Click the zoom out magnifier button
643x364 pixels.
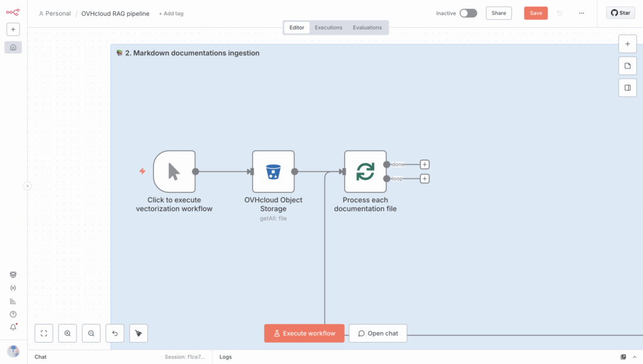[x=91, y=333]
